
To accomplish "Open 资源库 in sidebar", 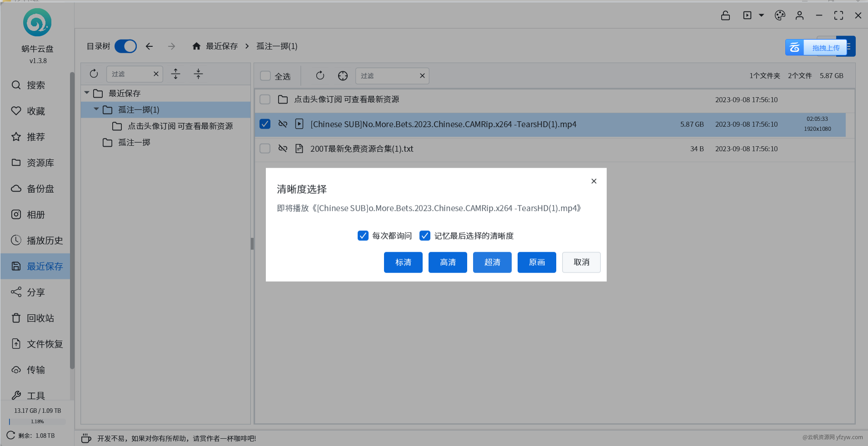I will [x=35, y=163].
